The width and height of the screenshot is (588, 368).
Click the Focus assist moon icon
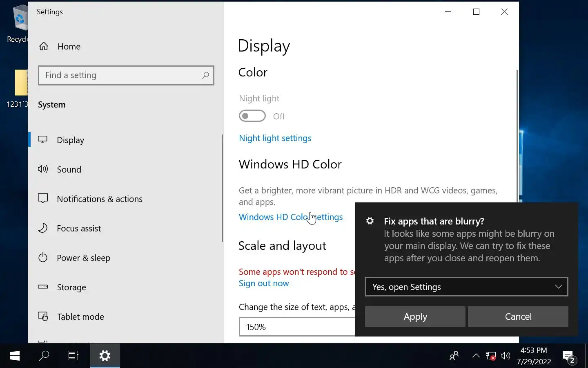click(x=43, y=228)
